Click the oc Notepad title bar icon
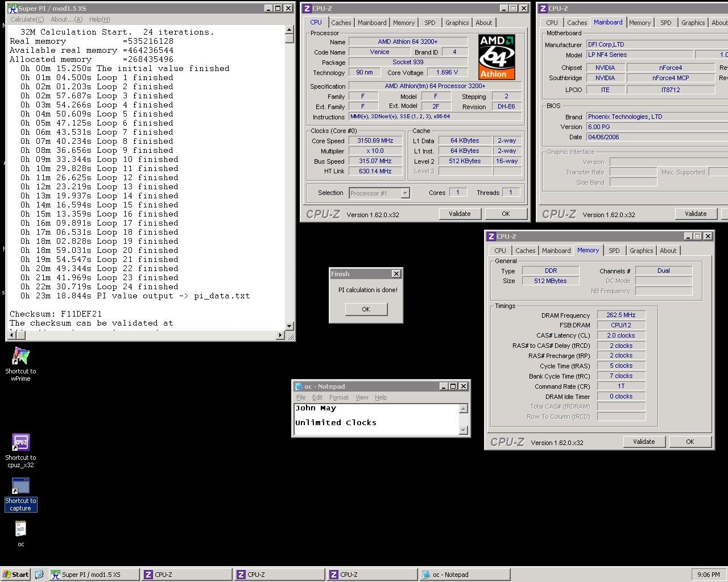The width and height of the screenshot is (728, 582). point(299,386)
